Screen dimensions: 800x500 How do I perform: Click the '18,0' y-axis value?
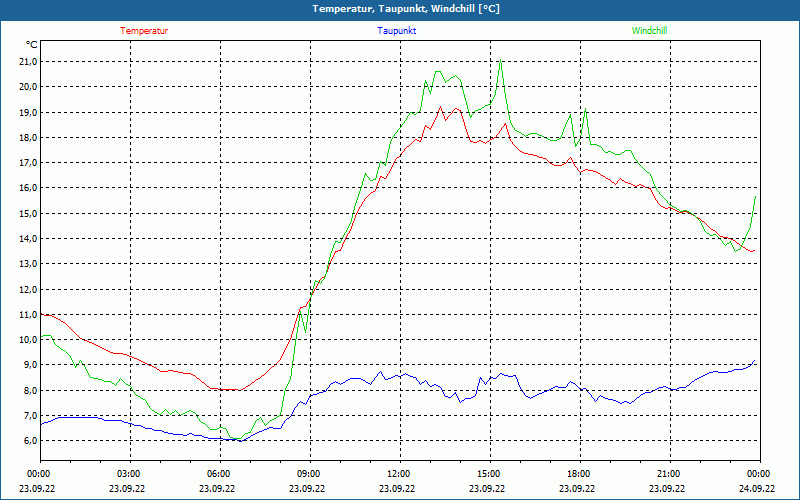pos(28,137)
